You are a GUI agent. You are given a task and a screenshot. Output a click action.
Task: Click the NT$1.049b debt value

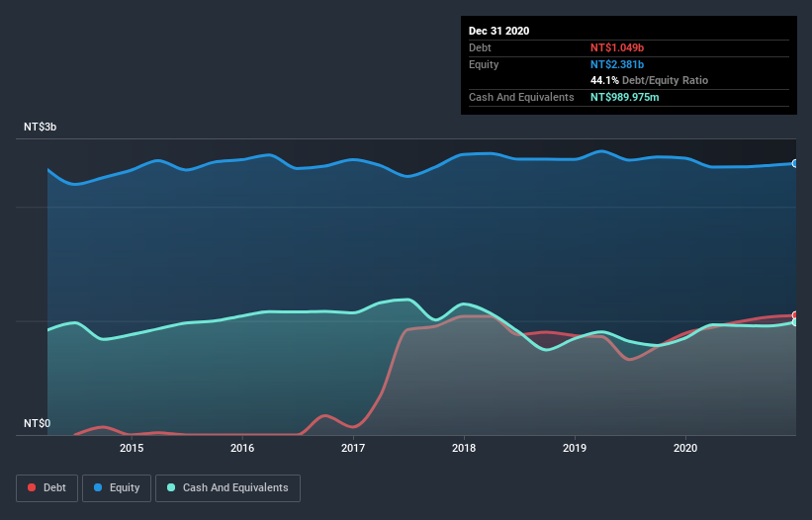[617, 47]
